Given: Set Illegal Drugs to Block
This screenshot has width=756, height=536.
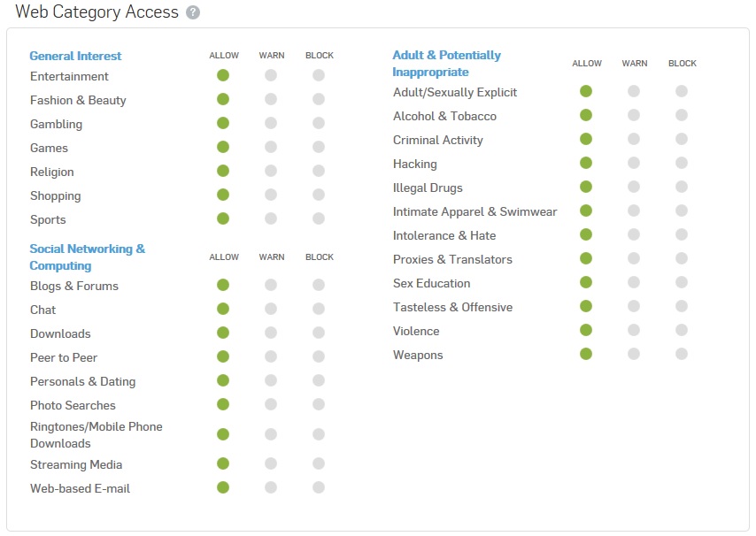Looking at the screenshot, I should [x=682, y=187].
